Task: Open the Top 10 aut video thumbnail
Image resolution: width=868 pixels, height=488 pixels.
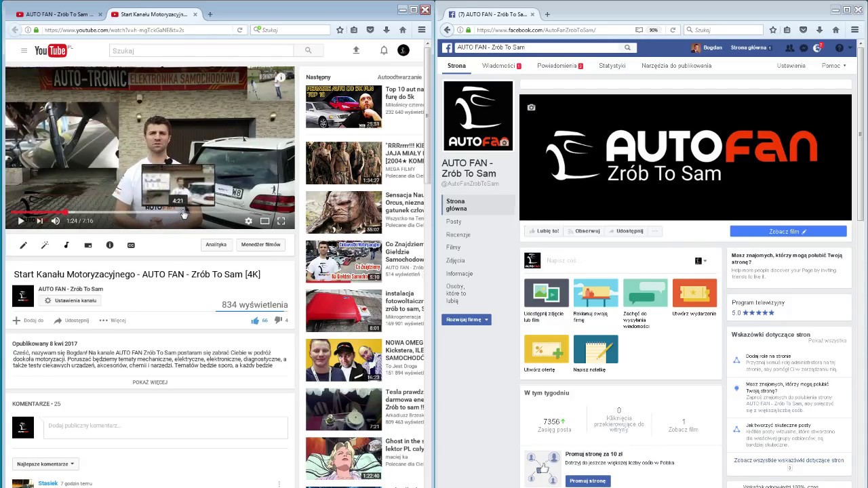Action: pyautogui.click(x=344, y=106)
